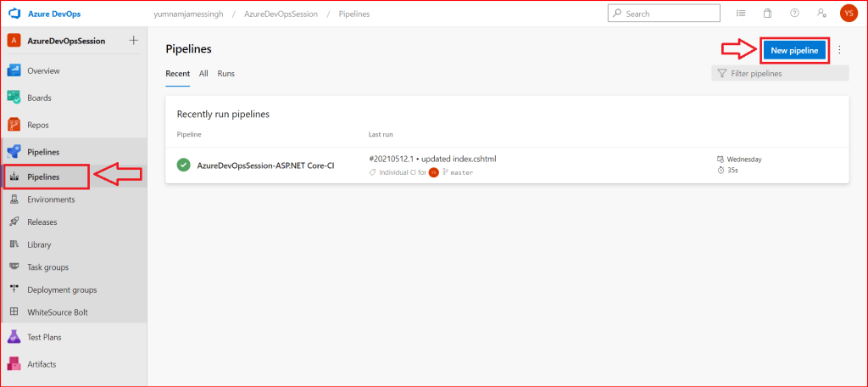
Task: Open the Boards section icon
Action: click(x=14, y=98)
